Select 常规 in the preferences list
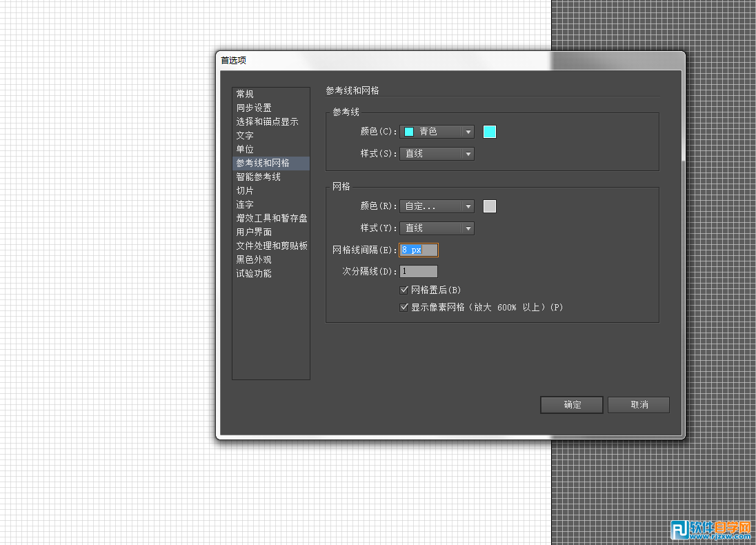This screenshot has height=545, width=756. 245,94
